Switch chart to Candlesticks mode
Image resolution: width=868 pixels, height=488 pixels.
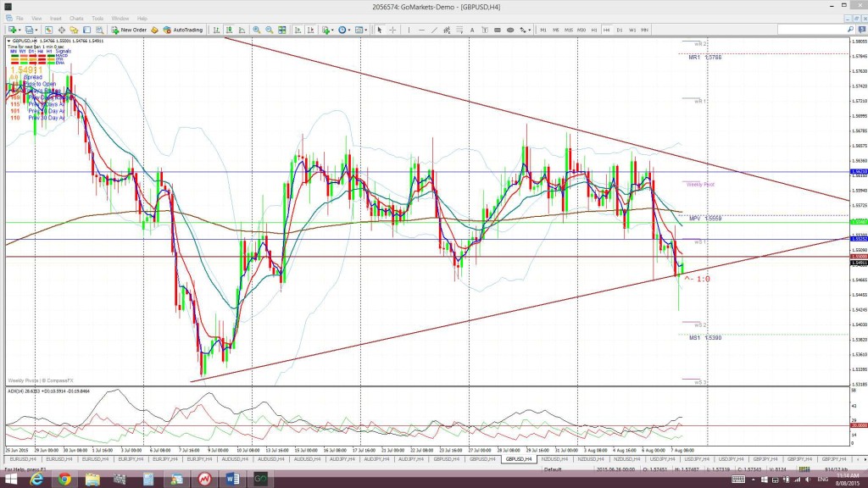pyautogui.click(x=229, y=30)
